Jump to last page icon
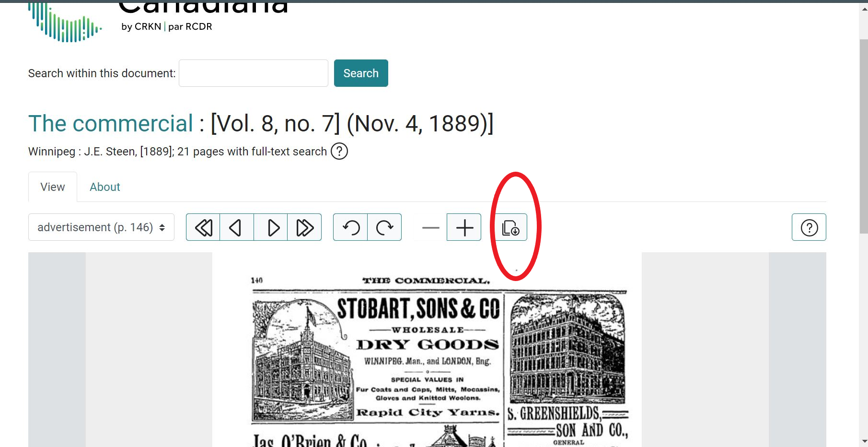 pyautogui.click(x=304, y=227)
